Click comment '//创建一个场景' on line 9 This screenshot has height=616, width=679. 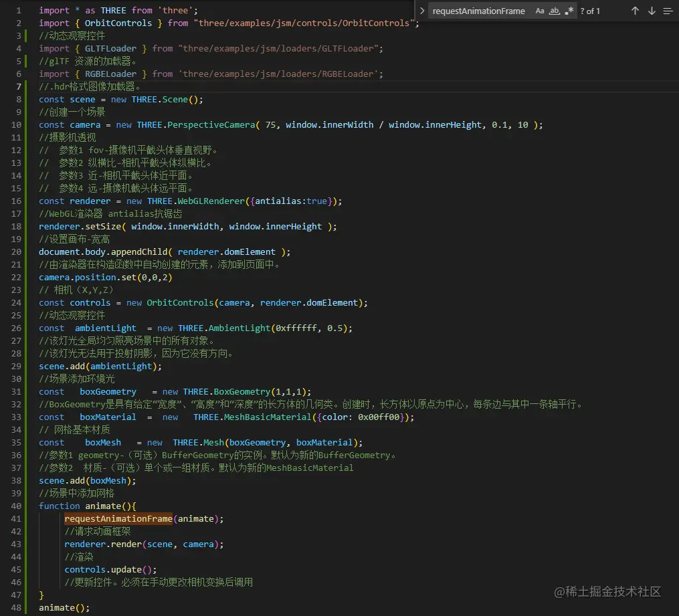click(x=72, y=112)
